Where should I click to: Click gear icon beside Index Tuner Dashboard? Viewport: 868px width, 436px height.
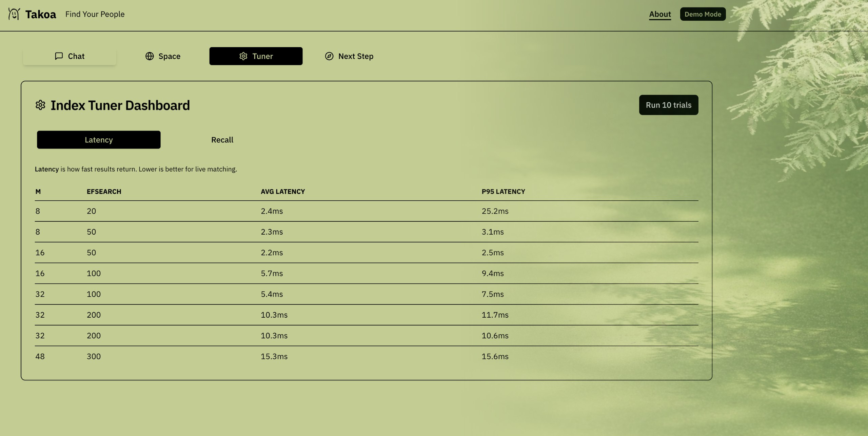pyautogui.click(x=40, y=105)
